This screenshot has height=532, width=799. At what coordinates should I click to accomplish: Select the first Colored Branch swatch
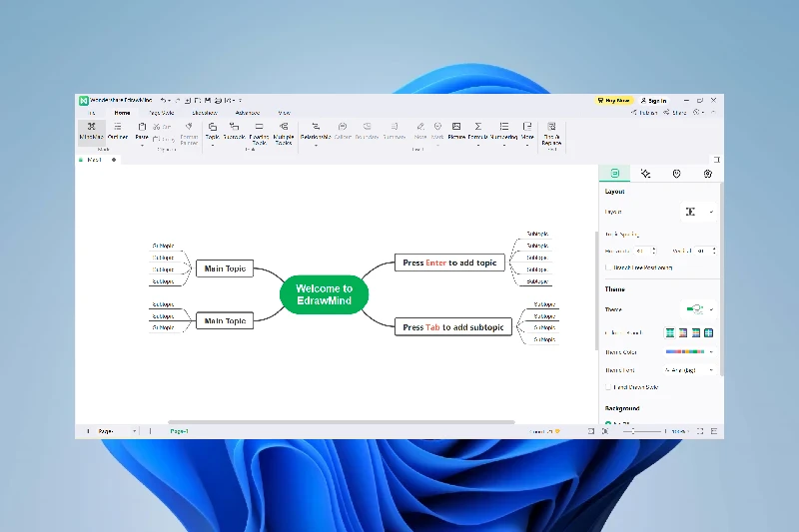[670, 333]
